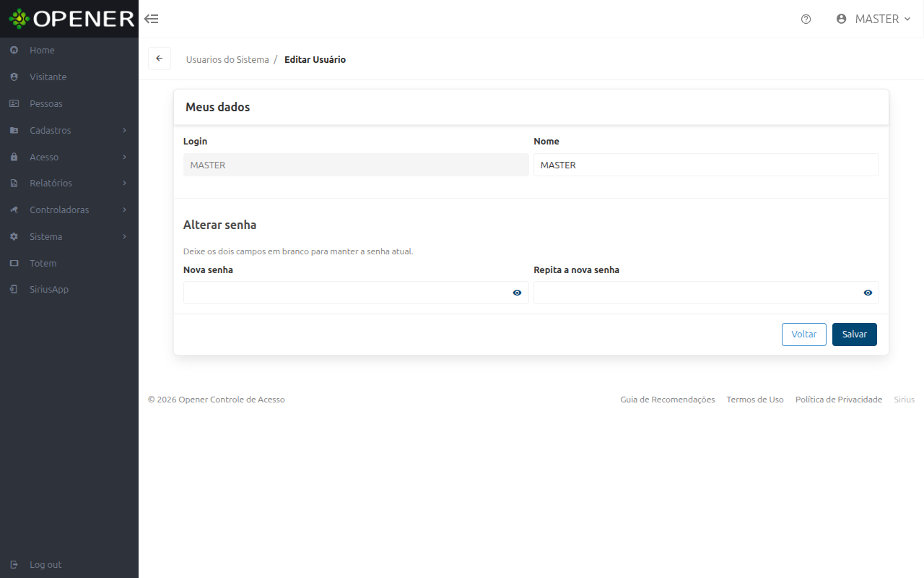
Task: Expand the Relatórios submenu chevron
Action: point(125,184)
